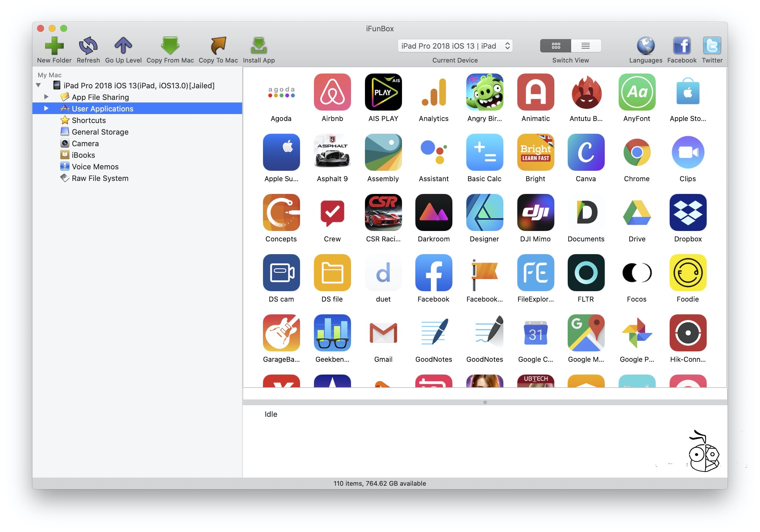Screen dimensions: 760x532
Task: Select Voice Memos in the sidebar
Action: [x=95, y=166]
